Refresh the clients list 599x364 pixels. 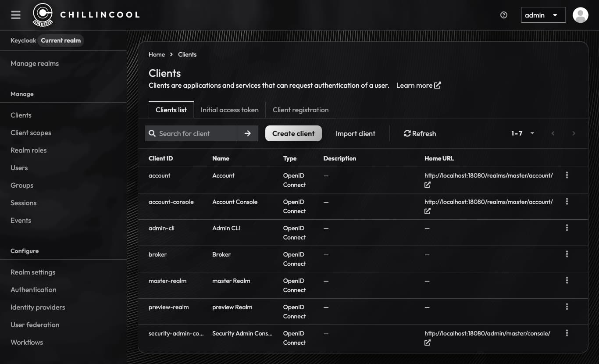420,133
